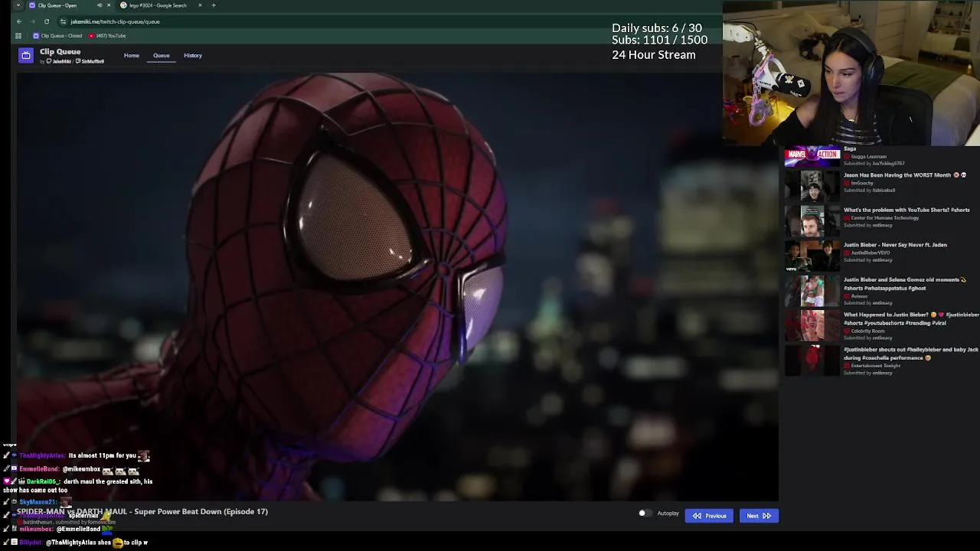Click the 'Saga' queue title
This screenshot has width=980, height=551.
pyautogui.click(x=850, y=148)
